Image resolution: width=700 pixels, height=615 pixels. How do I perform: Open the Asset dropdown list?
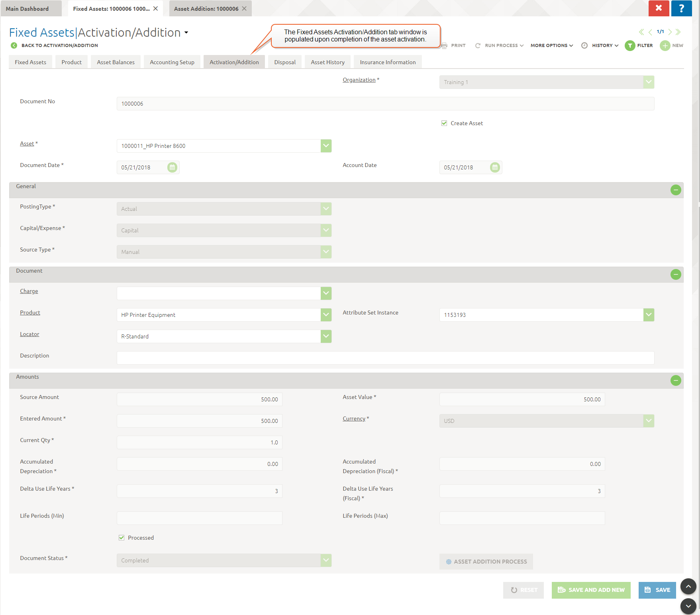[x=326, y=146]
